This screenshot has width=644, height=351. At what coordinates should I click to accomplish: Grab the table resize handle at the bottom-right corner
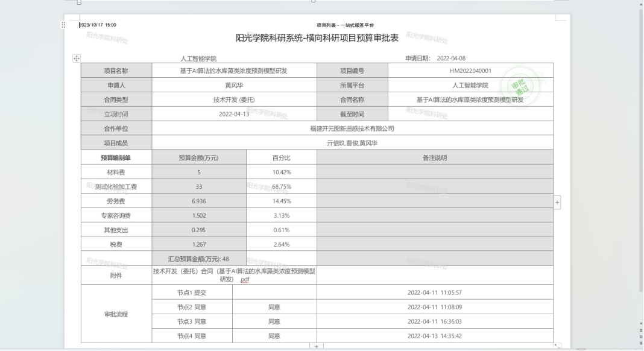tap(557, 346)
